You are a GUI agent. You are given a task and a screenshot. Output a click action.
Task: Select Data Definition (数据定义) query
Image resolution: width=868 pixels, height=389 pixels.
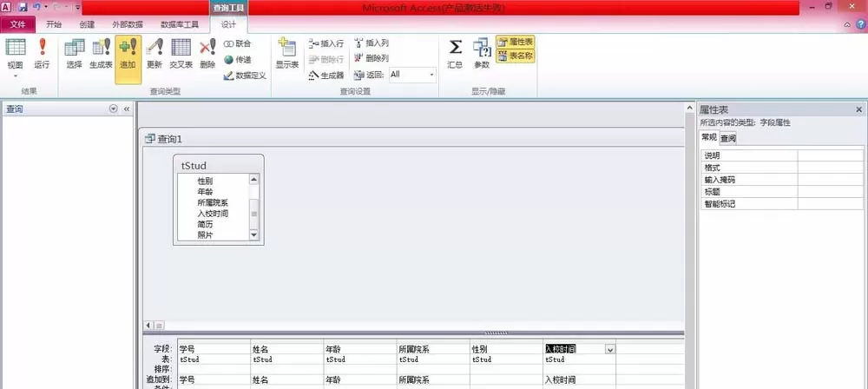point(245,76)
